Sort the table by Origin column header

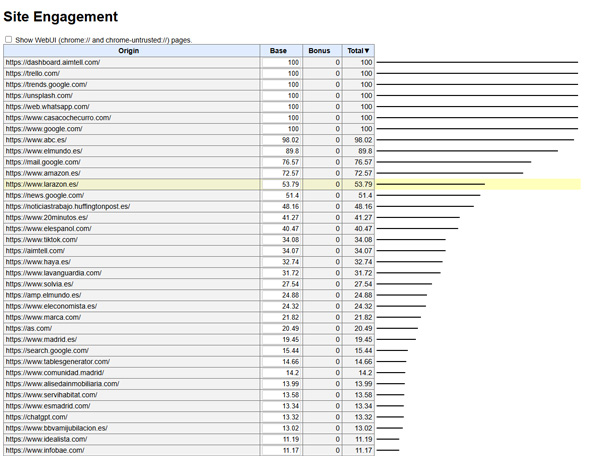tap(130, 50)
